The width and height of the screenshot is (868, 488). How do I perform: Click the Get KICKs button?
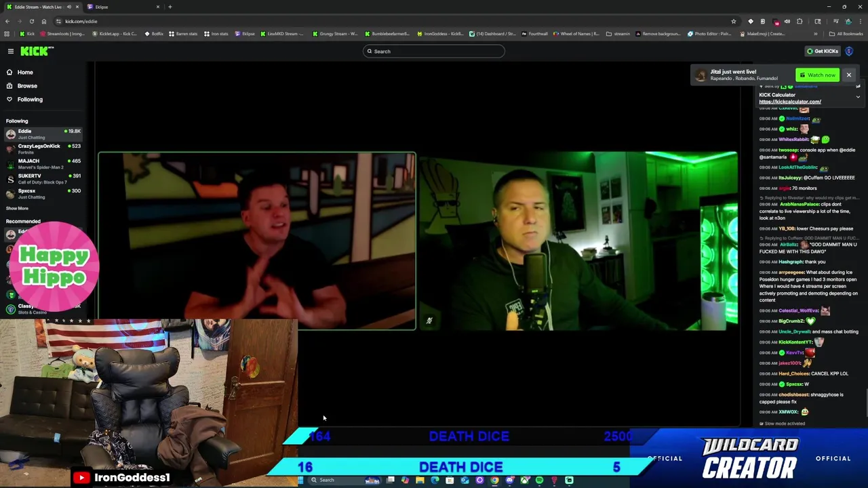pyautogui.click(x=822, y=51)
